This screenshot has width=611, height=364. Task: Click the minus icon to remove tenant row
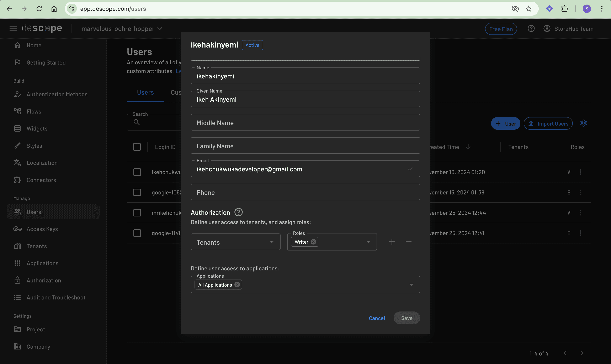[408, 242]
